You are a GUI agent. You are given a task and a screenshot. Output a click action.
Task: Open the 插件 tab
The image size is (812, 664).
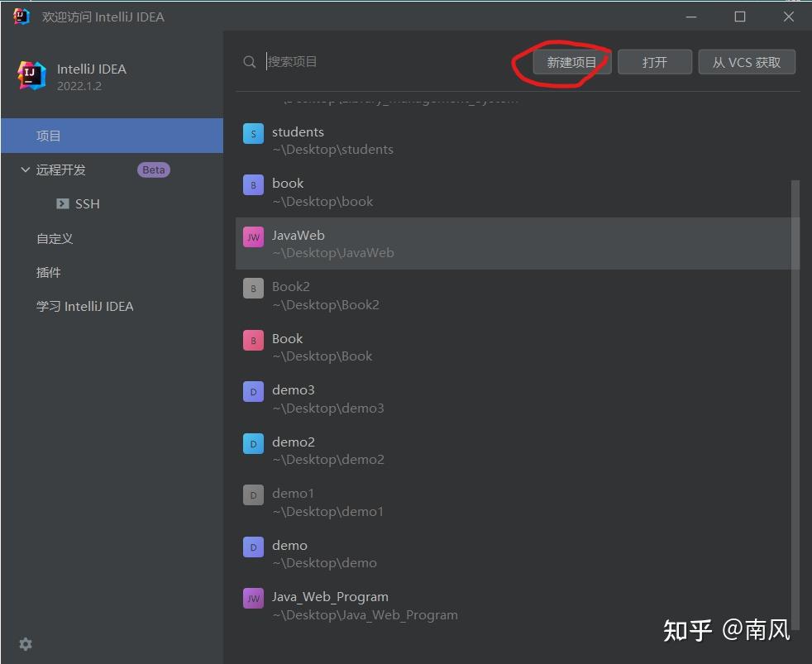point(48,272)
